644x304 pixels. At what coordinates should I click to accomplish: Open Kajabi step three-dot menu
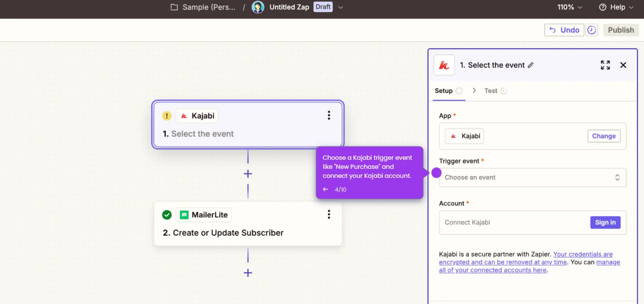(329, 115)
